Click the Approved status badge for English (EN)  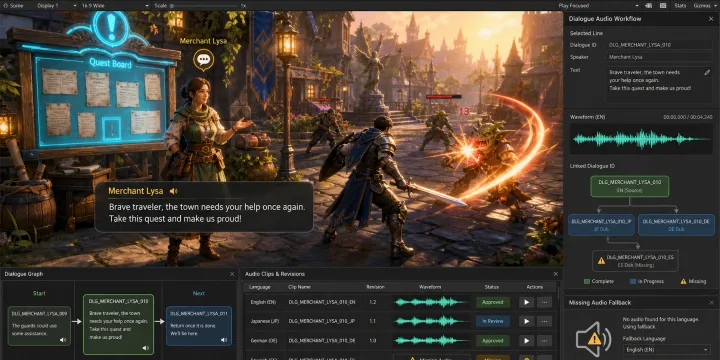point(493,302)
